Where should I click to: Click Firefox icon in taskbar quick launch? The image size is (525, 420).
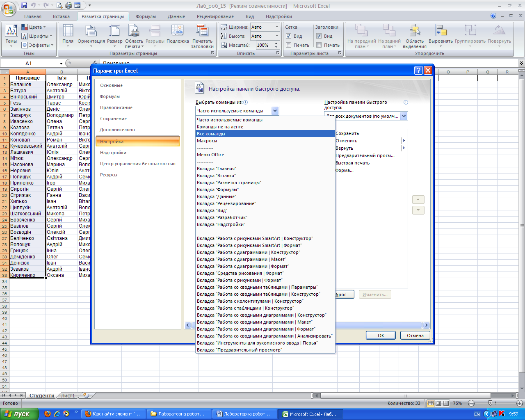(x=48, y=414)
